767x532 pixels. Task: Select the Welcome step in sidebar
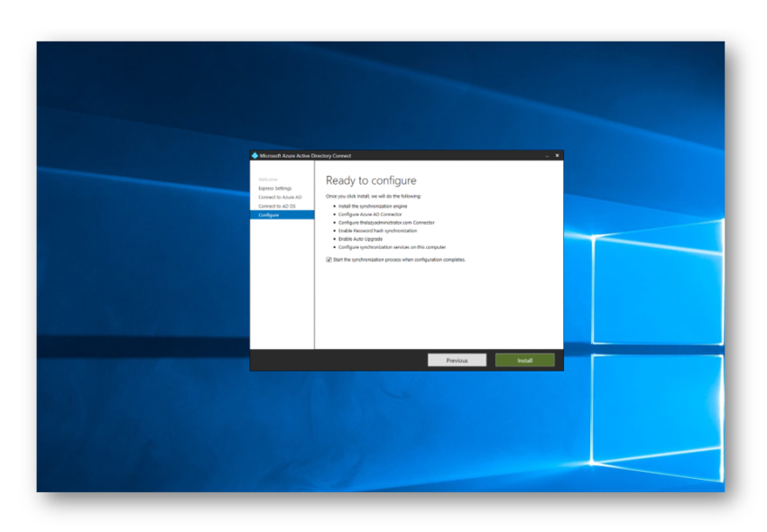coord(268,179)
